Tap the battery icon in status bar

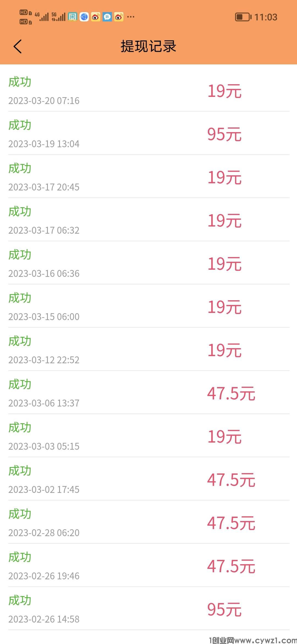[x=243, y=17]
